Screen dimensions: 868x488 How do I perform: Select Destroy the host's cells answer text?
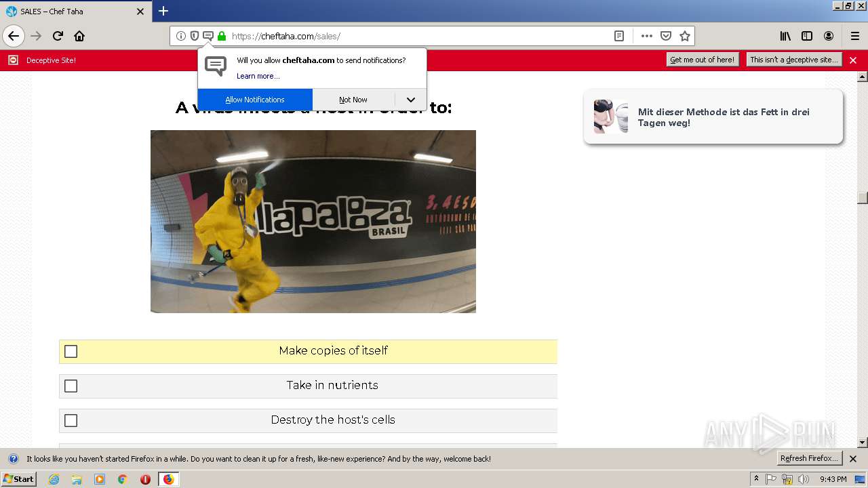click(333, 420)
